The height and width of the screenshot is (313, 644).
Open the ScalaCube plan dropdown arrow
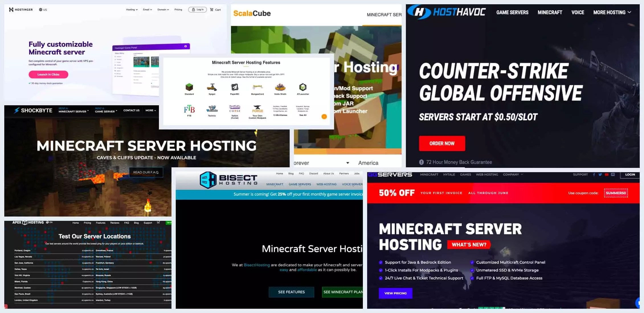coord(347,163)
